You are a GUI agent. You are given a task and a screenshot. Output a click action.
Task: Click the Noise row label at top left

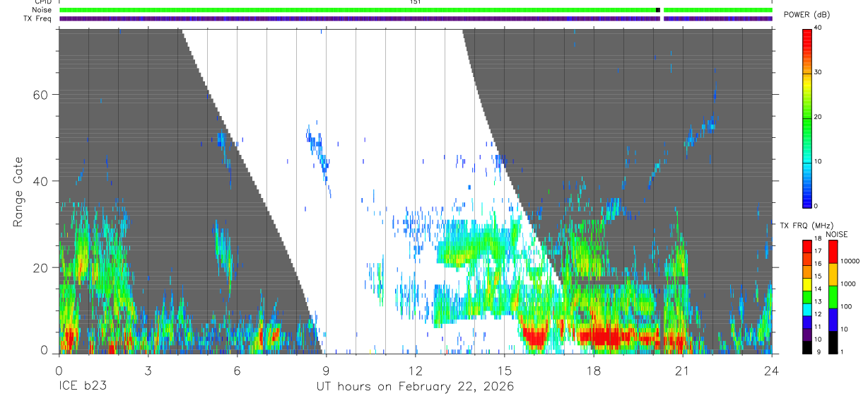pos(40,10)
